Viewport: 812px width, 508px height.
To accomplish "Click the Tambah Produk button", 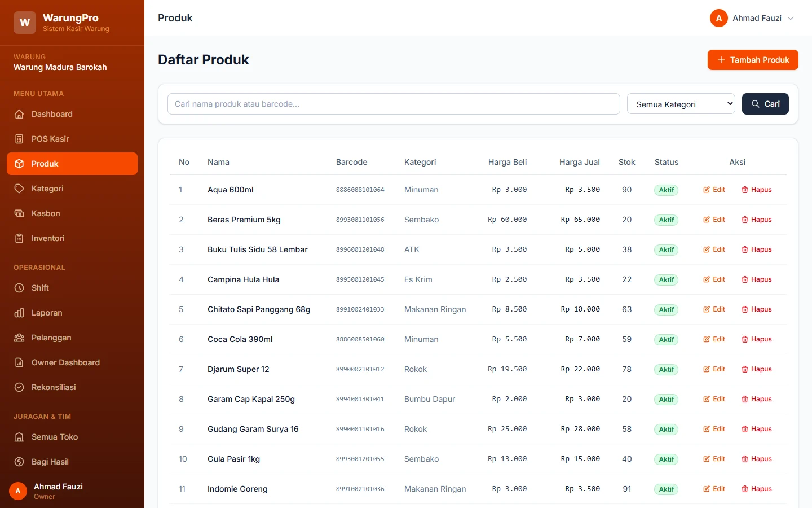I will [x=753, y=60].
